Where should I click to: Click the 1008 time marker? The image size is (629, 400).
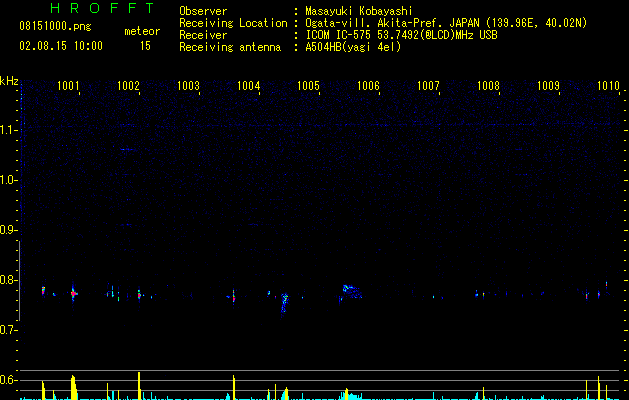[x=488, y=86]
